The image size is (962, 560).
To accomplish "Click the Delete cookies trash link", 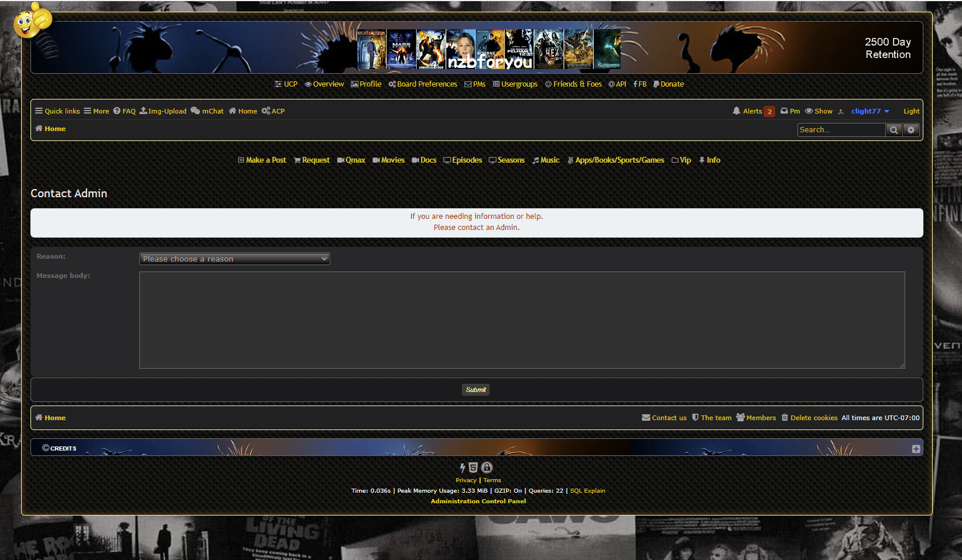I will coord(809,418).
